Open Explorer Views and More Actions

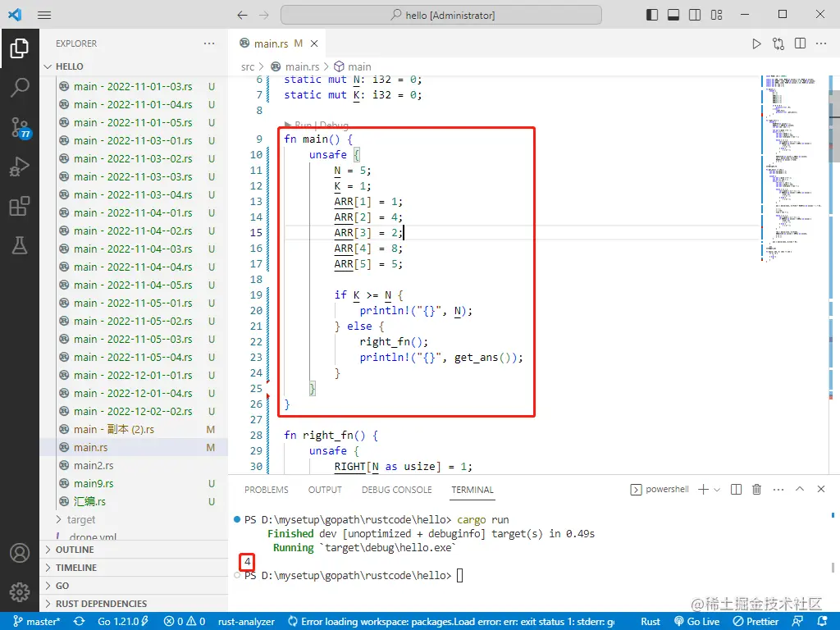click(209, 43)
